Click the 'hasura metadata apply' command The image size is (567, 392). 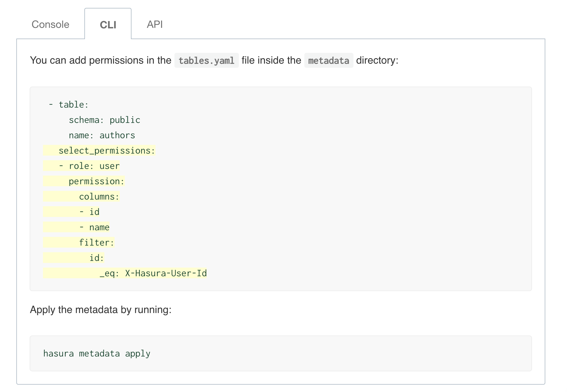(x=97, y=354)
